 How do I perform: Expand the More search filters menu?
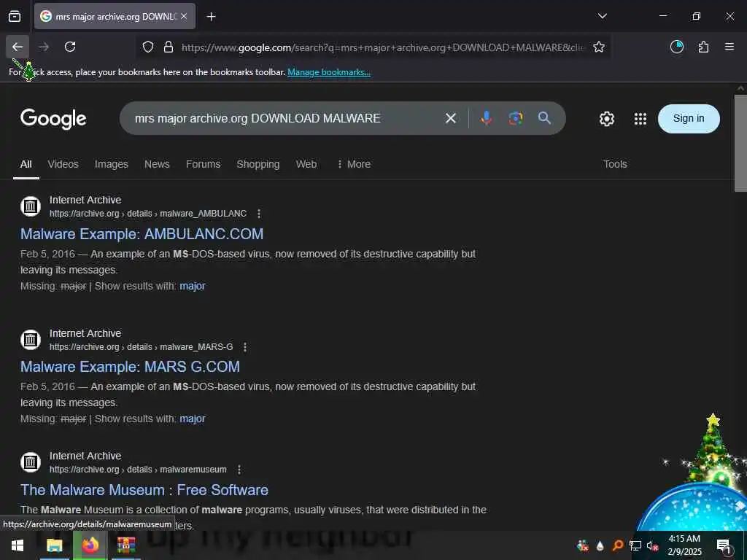(354, 164)
